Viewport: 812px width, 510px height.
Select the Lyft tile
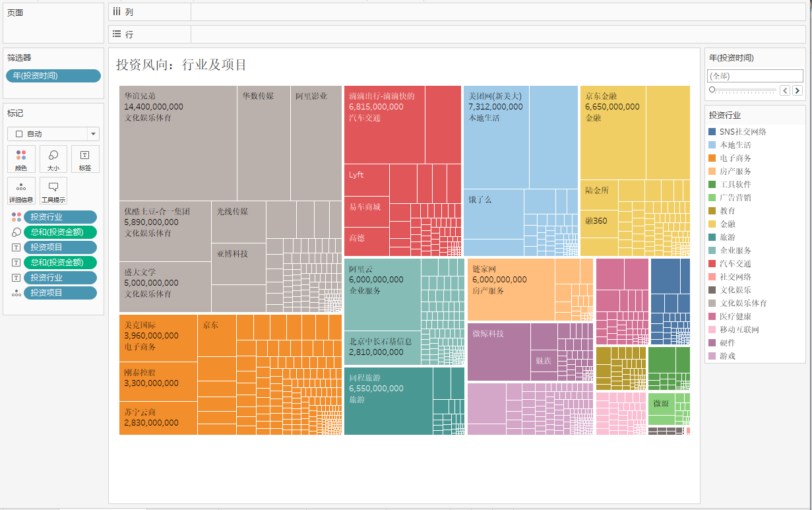coord(367,180)
